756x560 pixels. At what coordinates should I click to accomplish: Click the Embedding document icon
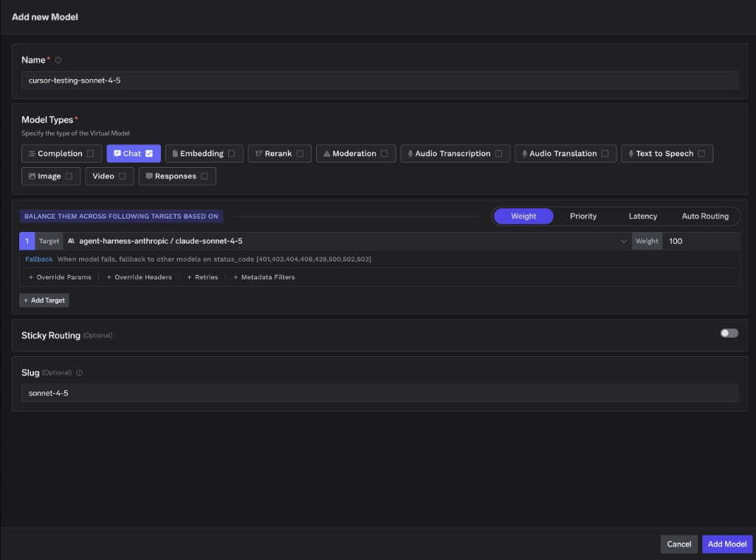[175, 154]
